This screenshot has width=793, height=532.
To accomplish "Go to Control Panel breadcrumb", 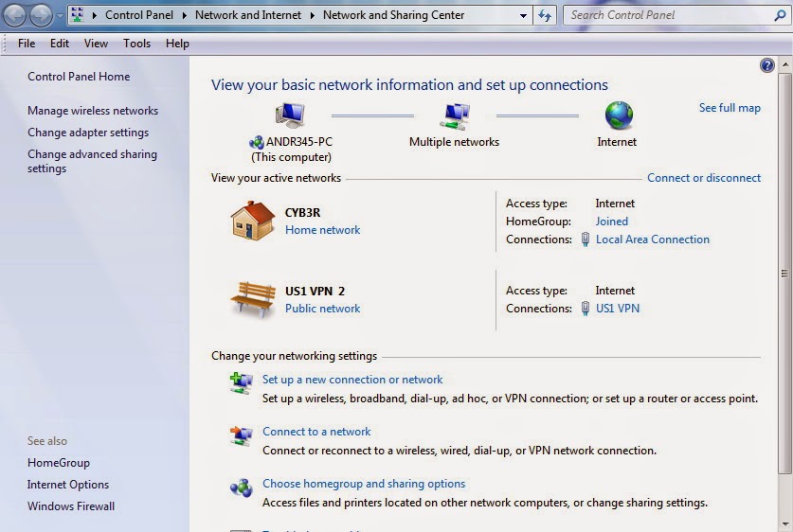I will click(x=139, y=15).
